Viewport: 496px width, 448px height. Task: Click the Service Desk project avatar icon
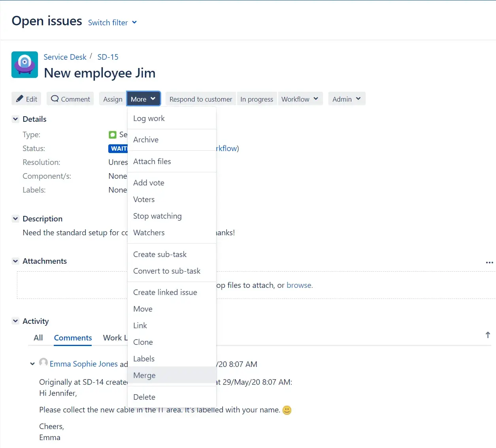tap(25, 65)
